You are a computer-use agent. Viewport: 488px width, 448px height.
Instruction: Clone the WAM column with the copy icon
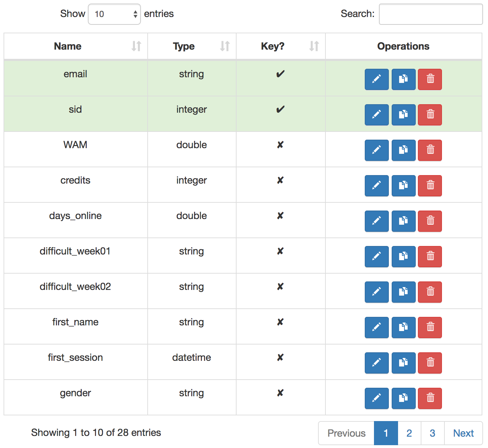[x=403, y=150]
